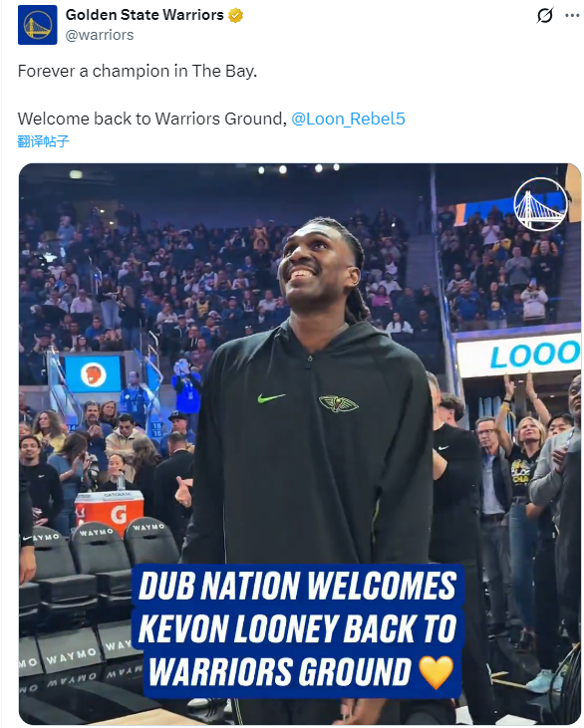Screen dimensions: 584x728
Task: Click the Pelicans logo on the hoodie
Action: tap(338, 403)
